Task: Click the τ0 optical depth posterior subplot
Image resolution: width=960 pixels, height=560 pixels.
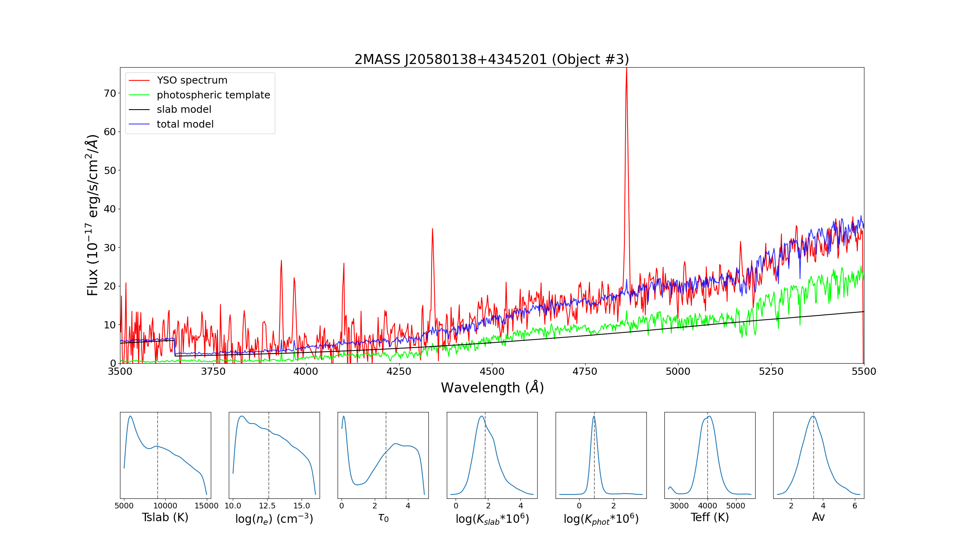Action: point(383,455)
